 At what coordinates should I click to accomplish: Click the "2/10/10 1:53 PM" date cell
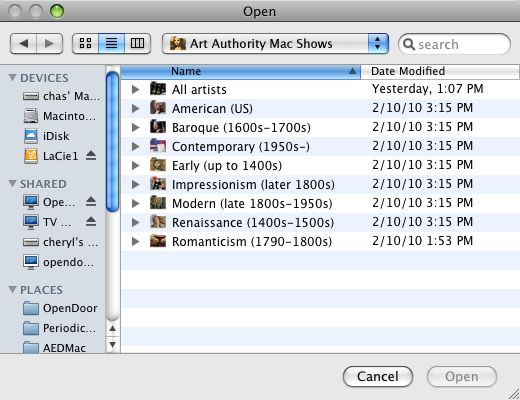pos(422,241)
